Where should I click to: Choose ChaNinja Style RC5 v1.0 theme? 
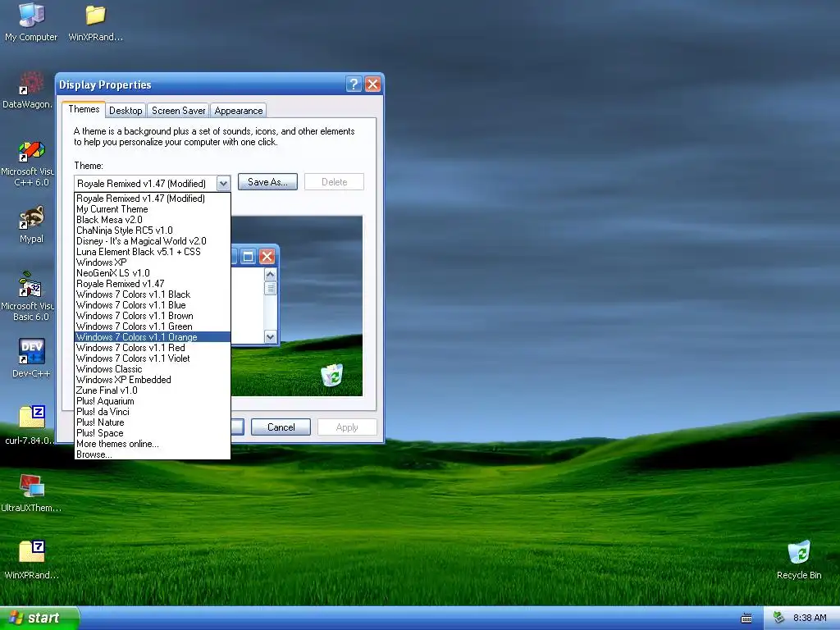tap(152, 231)
